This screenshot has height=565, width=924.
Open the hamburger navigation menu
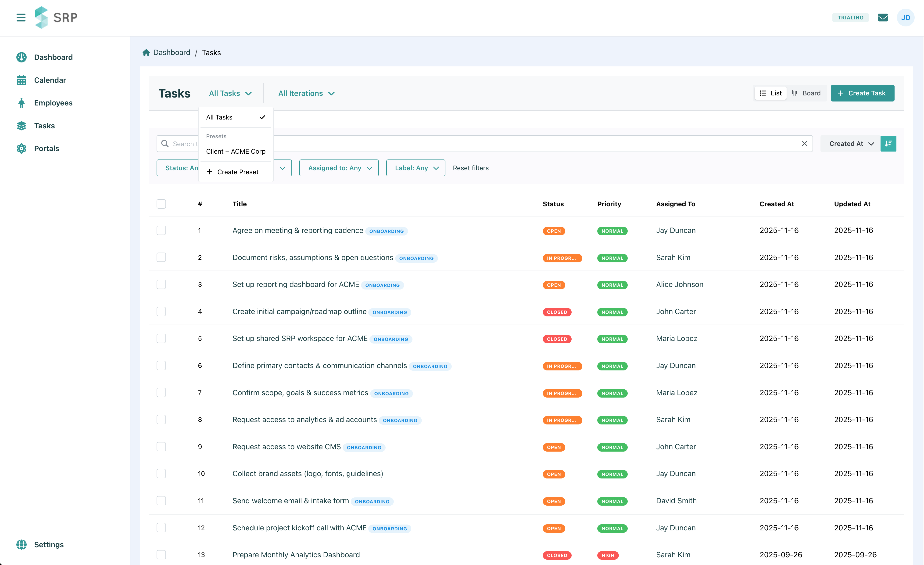(21, 18)
